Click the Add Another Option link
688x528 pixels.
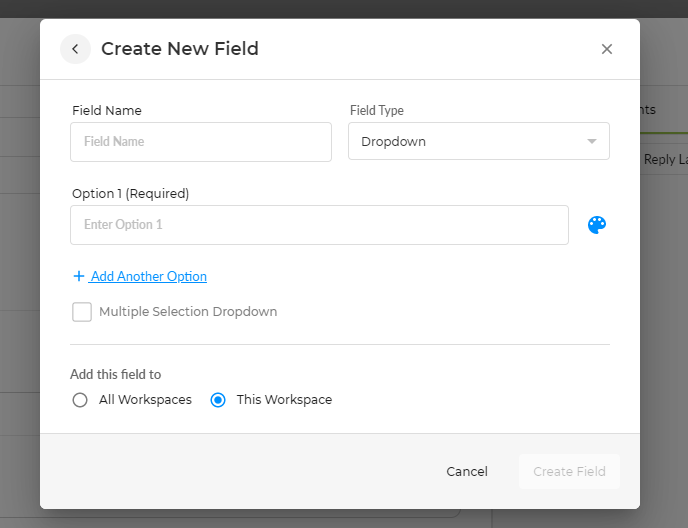(149, 277)
